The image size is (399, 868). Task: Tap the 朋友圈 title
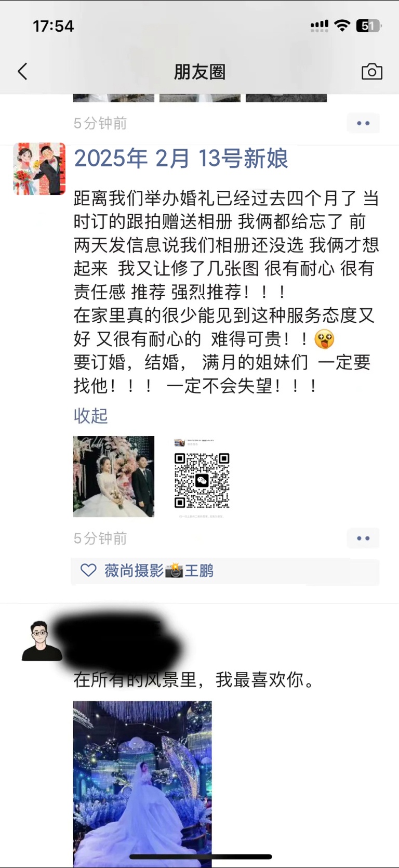pos(199,72)
